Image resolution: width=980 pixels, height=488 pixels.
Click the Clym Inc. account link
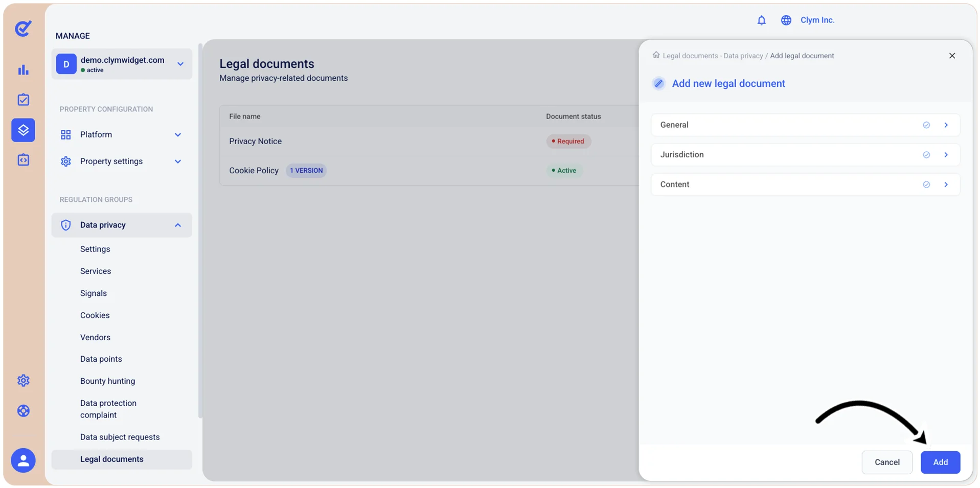(x=817, y=20)
